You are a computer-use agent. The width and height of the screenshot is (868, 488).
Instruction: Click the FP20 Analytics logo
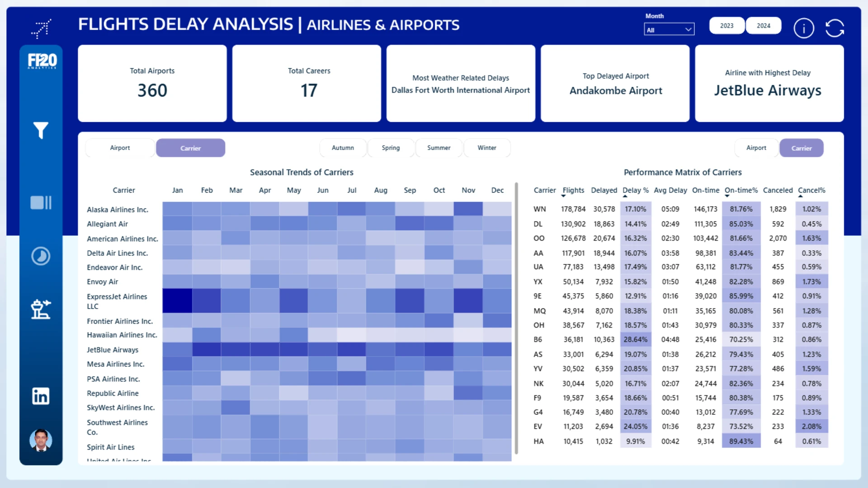click(42, 61)
